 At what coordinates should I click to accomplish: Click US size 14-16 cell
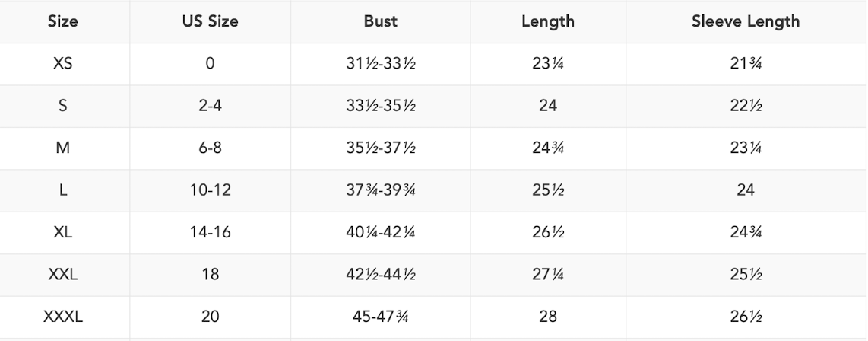(210, 233)
